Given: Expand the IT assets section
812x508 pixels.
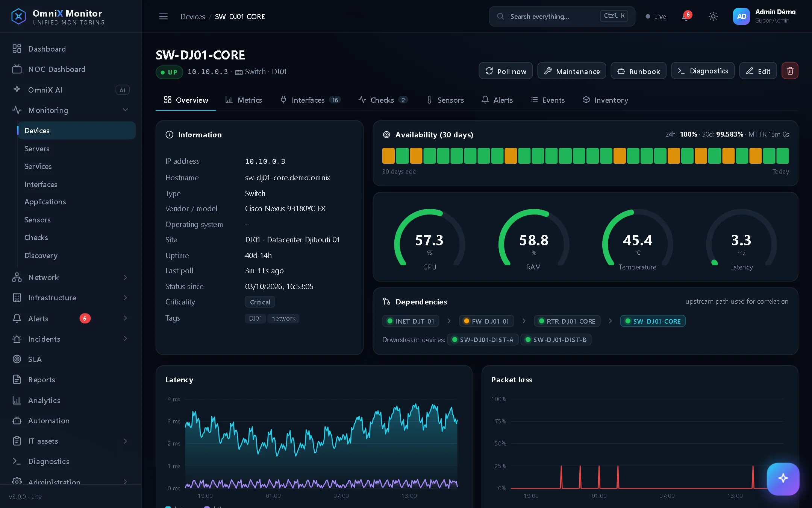Looking at the screenshot, I should point(71,441).
